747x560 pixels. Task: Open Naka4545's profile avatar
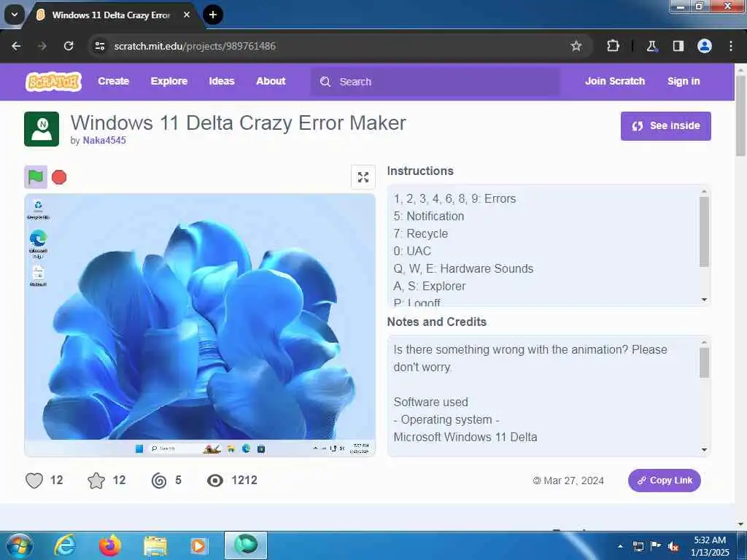tap(42, 129)
